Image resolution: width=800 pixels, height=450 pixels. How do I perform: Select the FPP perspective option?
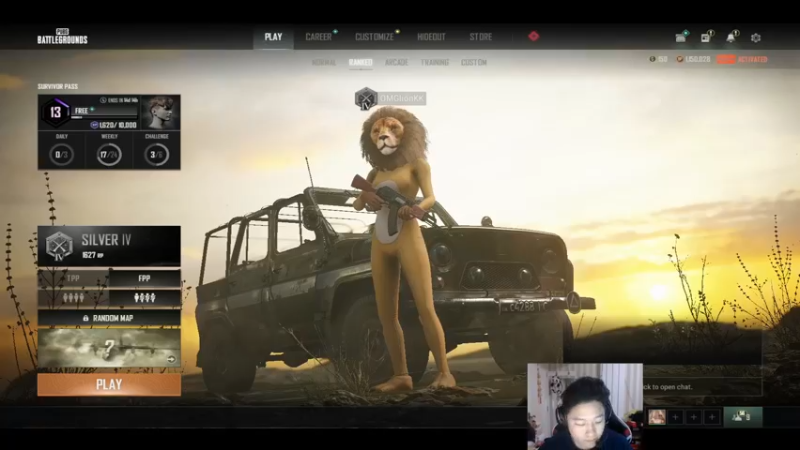click(144, 279)
